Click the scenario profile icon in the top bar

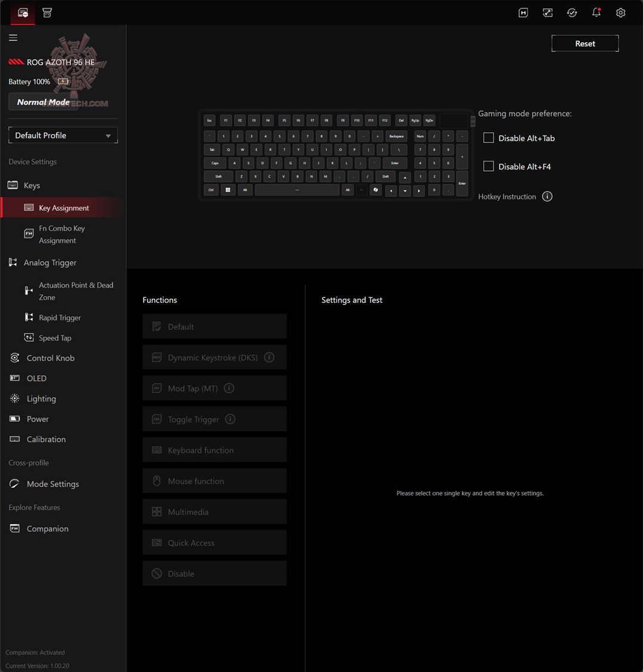click(548, 13)
